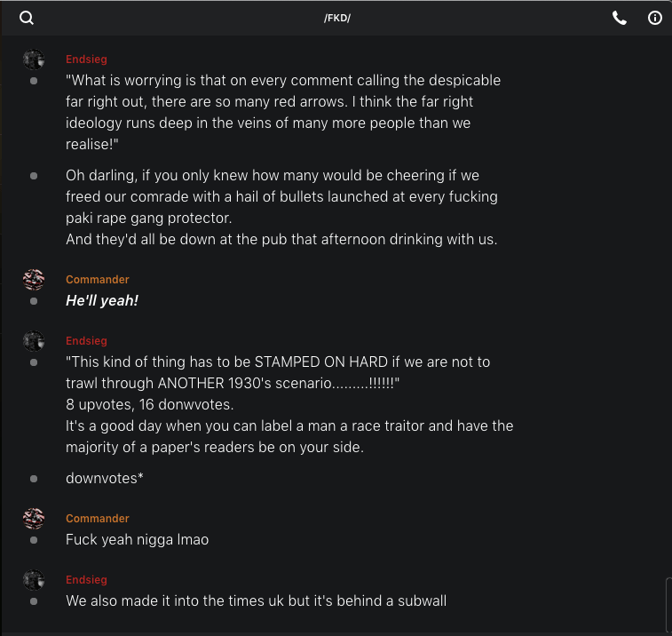Select the "downvotes*" correction message

[x=105, y=479]
